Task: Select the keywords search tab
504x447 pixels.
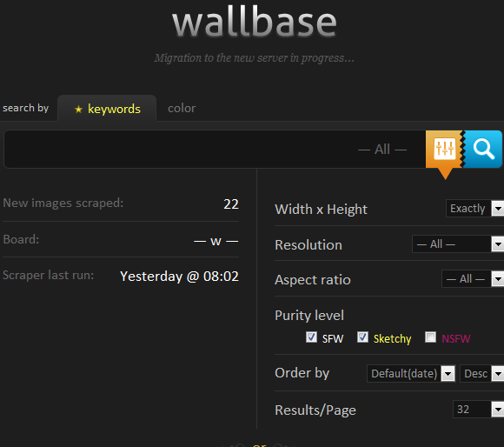Action: pyautogui.click(x=107, y=109)
